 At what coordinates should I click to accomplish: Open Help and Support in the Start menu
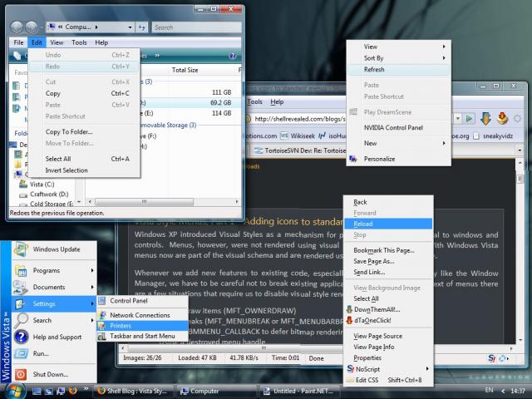tap(54, 337)
